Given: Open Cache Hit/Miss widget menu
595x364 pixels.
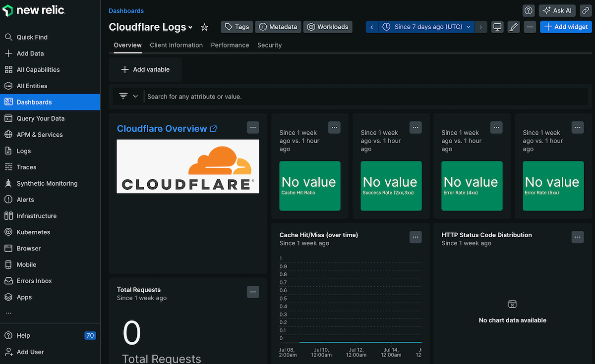Looking at the screenshot, I should click(416, 237).
